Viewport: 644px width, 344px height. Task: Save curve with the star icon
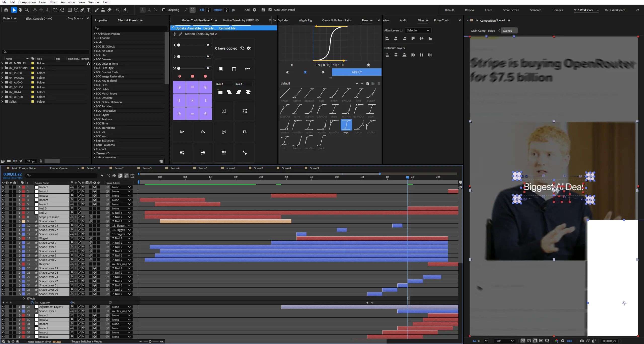368,65
